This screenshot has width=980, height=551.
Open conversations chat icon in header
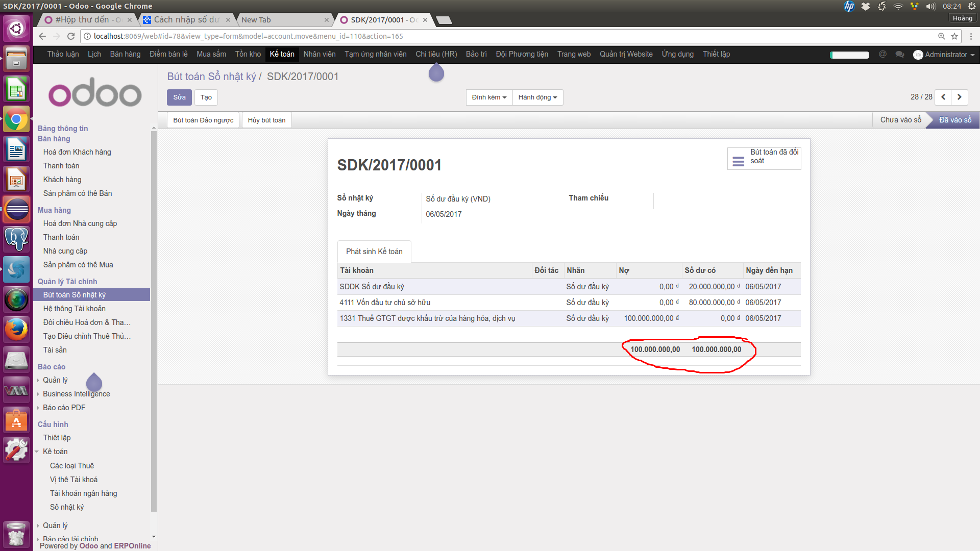click(900, 54)
